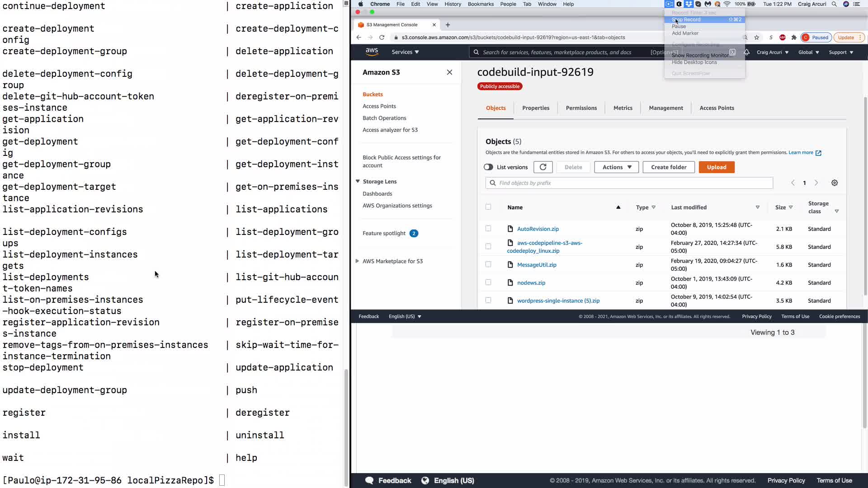Open the Actions dropdown
868x488 pixels.
click(x=616, y=167)
